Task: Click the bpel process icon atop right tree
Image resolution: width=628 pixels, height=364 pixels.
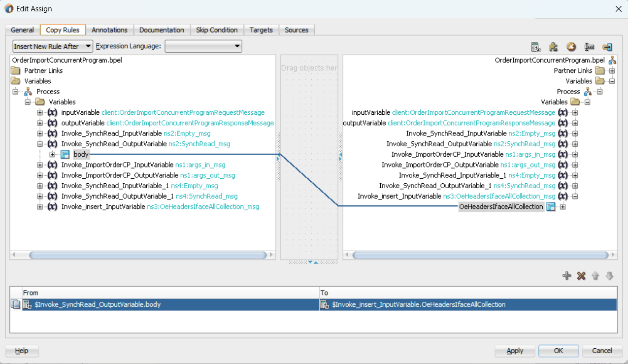Action: point(612,60)
